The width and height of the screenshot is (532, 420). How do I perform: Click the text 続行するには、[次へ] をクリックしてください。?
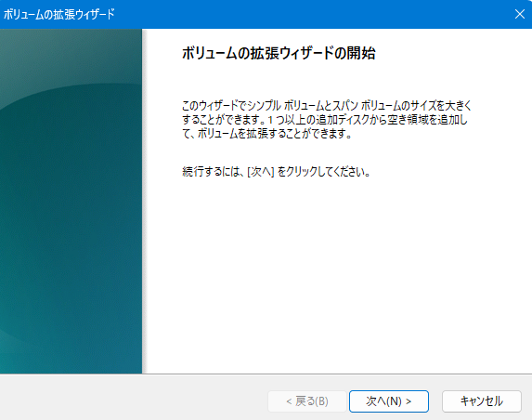tap(276, 172)
